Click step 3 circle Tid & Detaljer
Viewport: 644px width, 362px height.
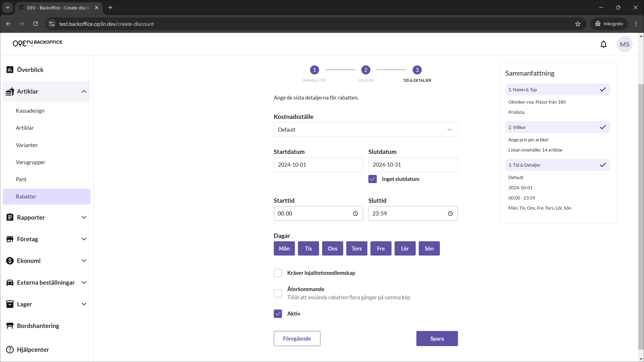[417, 70]
